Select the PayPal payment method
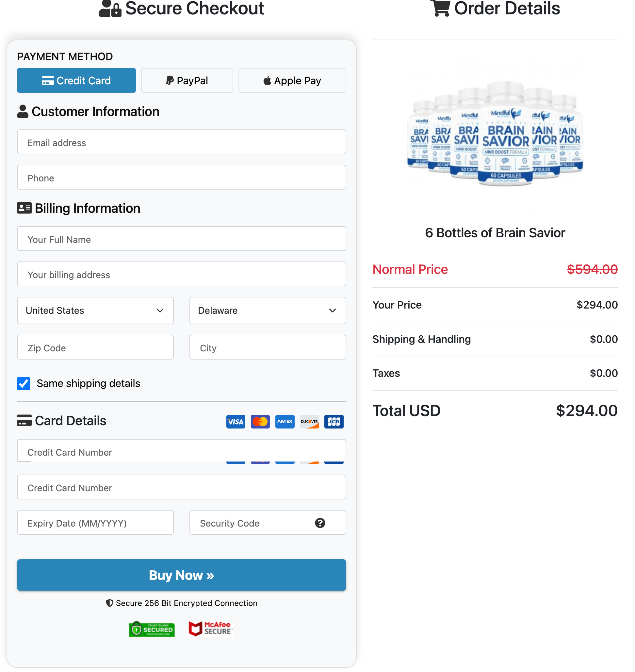The height and width of the screenshot is (672, 635). [187, 80]
